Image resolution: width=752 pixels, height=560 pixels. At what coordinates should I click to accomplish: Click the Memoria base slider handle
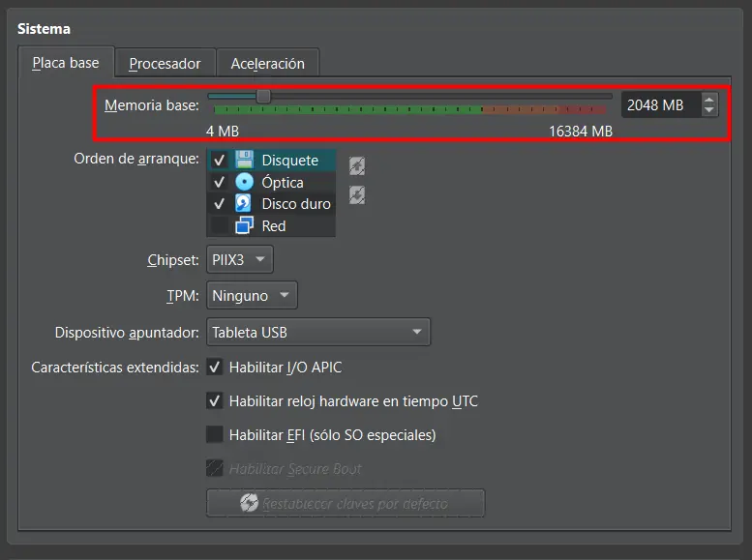[x=262, y=96]
